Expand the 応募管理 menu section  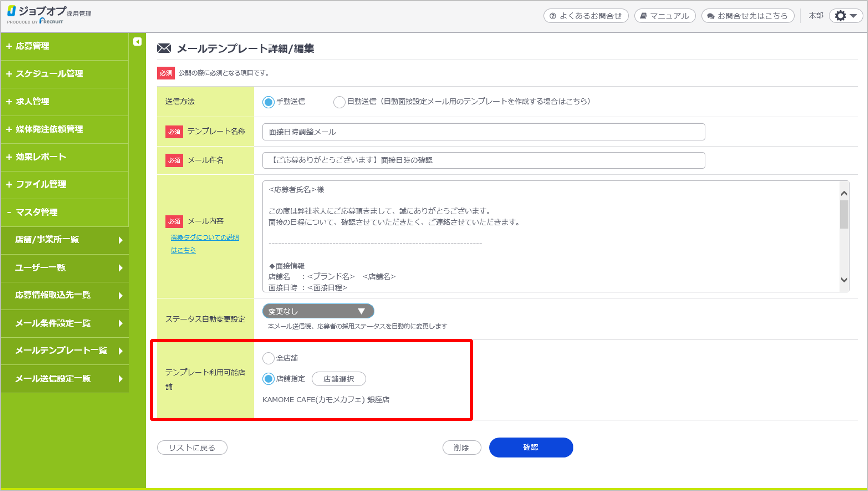(x=32, y=46)
